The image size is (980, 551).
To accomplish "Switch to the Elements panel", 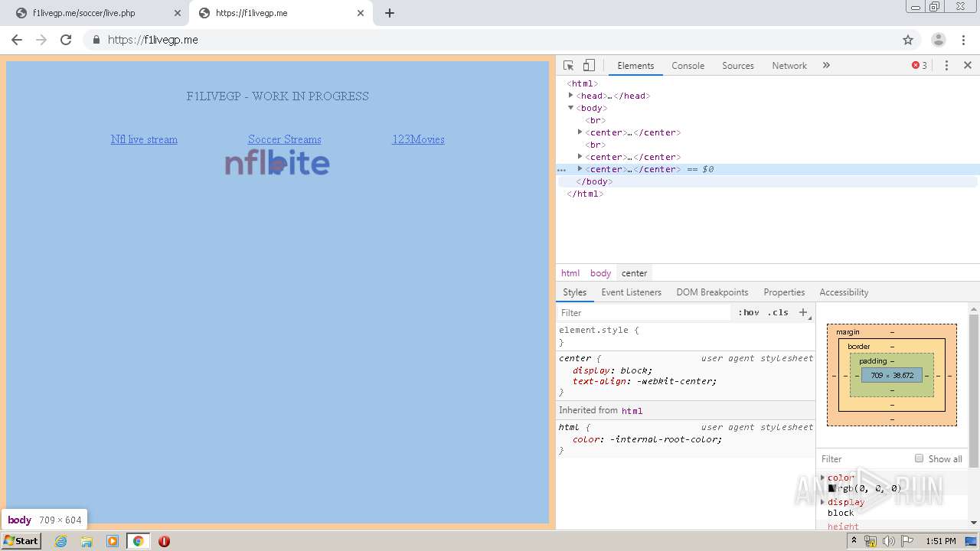I will click(635, 66).
